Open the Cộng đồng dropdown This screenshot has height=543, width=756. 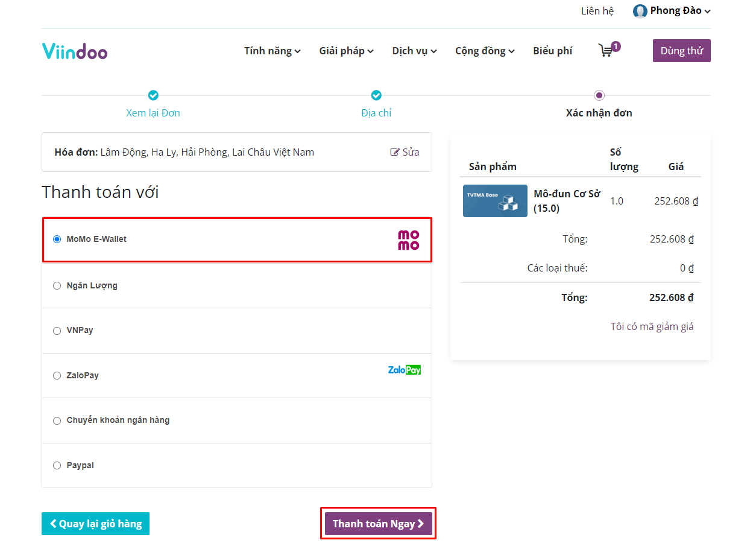[x=485, y=51]
